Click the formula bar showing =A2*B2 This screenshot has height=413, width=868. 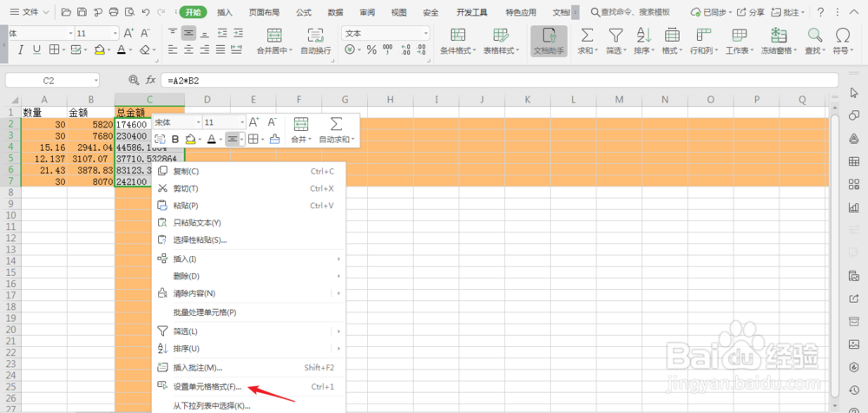[499, 81]
